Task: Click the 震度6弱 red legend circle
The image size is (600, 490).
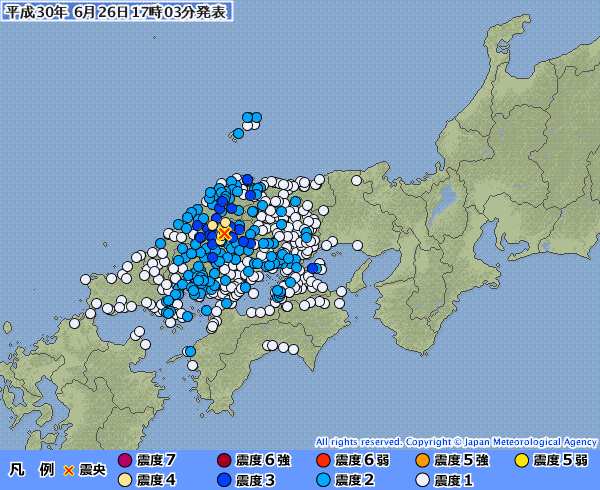Action: (324, 460)
